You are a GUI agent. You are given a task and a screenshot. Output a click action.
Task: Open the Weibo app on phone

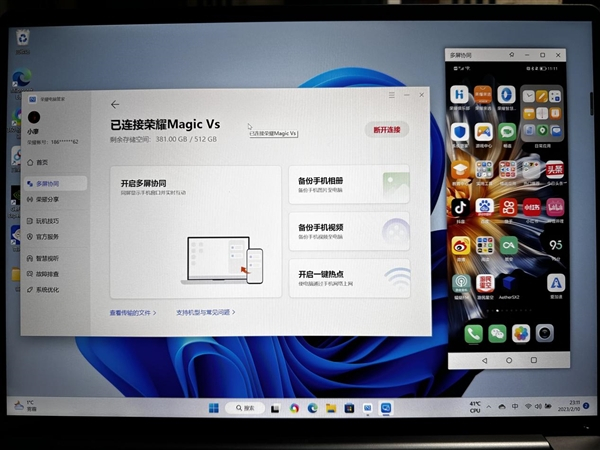[x=461, y=248]
